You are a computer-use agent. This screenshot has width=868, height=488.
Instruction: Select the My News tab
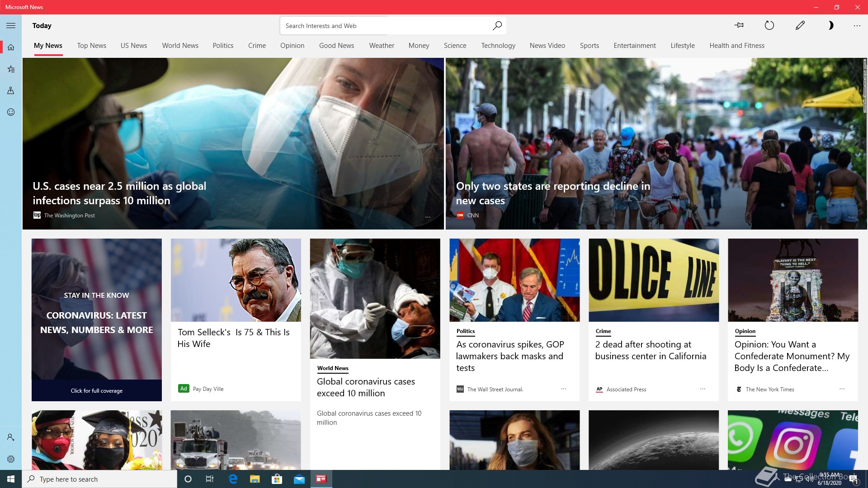tap(48, 46)
